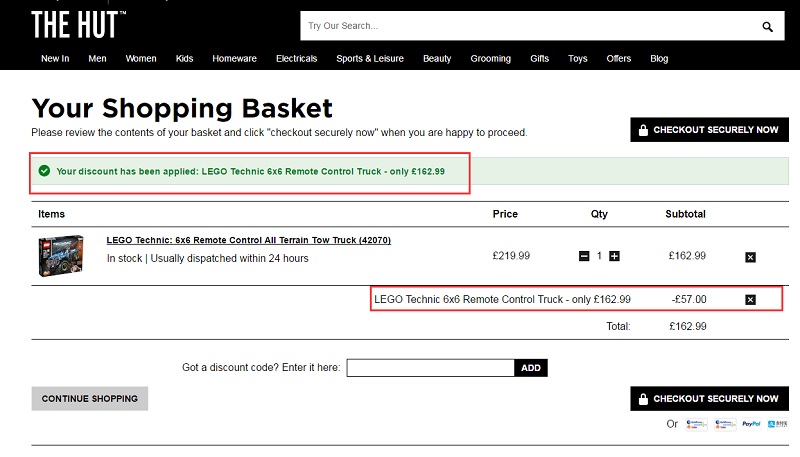The height and width of the screenshot is (457, 800).
Task: Increase quantity with the plus icon
Action: tap(614, 256)
